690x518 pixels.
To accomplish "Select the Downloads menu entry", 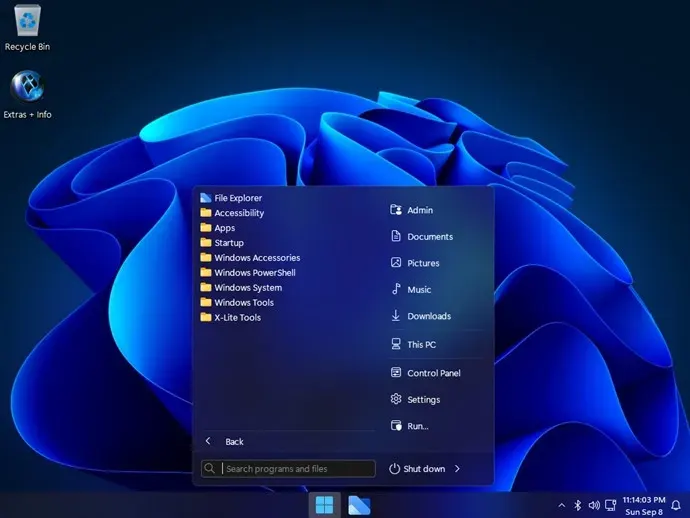I will (429, 316).
